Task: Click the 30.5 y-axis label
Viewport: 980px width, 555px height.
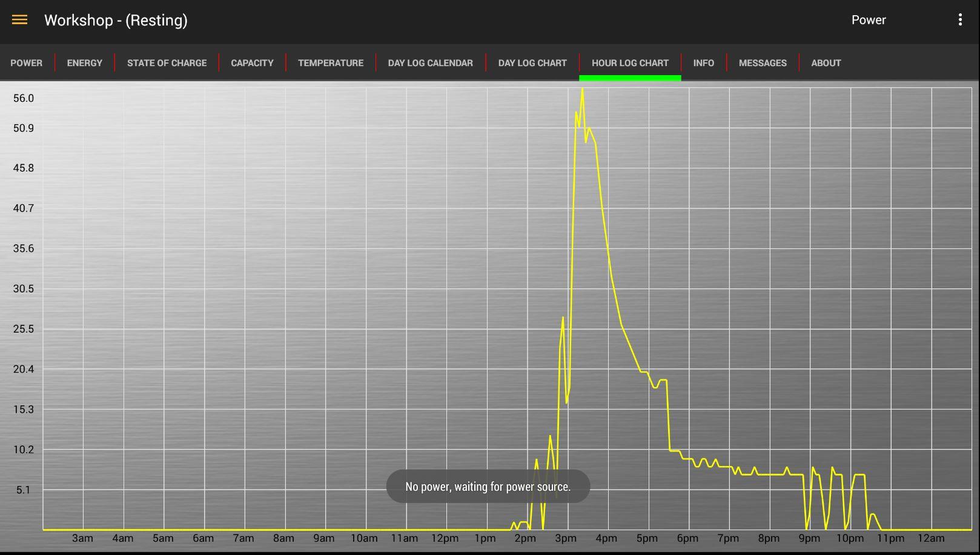Action: click(x=24, y=288)
